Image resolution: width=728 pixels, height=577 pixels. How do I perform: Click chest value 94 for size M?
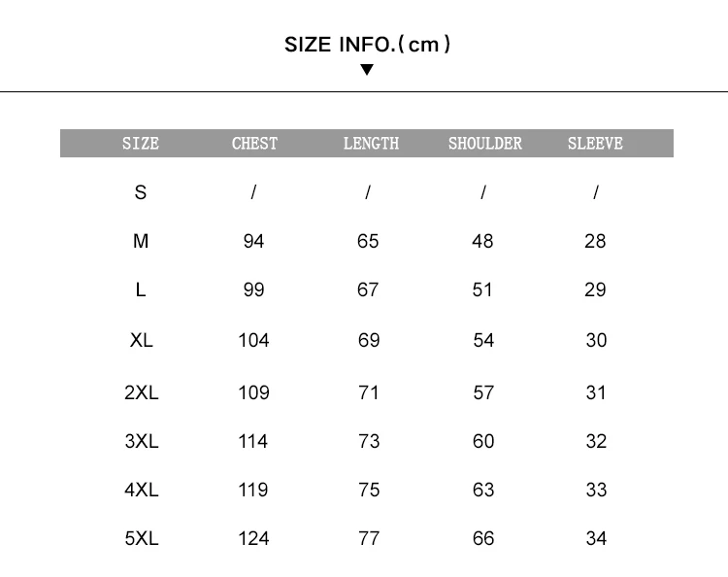click(x=253, y=241)
